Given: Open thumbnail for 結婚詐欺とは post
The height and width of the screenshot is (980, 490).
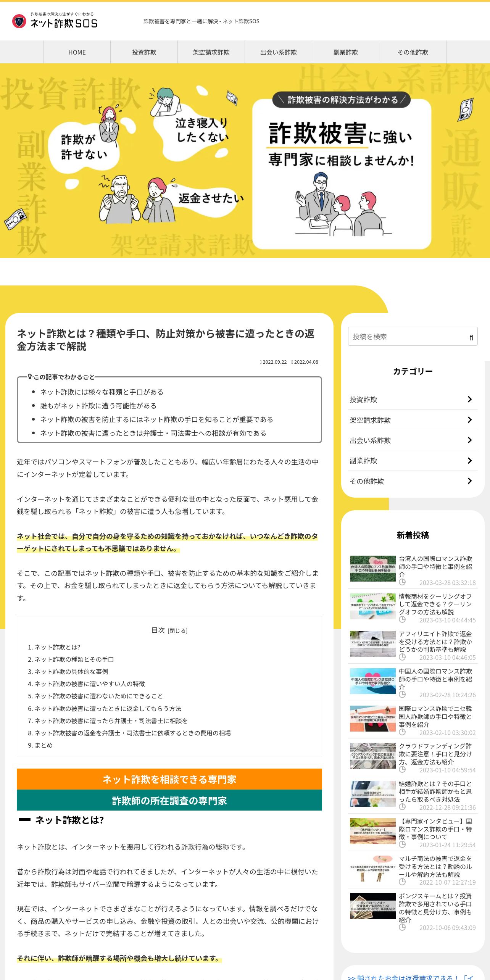Looking at the screenshot, I should tap(373, 794).
